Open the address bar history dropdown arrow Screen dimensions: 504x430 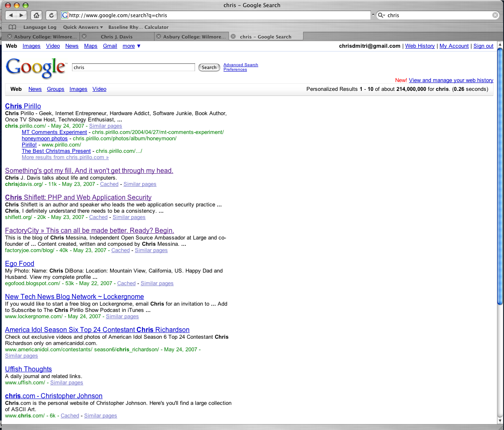click(x=373, y=15)
